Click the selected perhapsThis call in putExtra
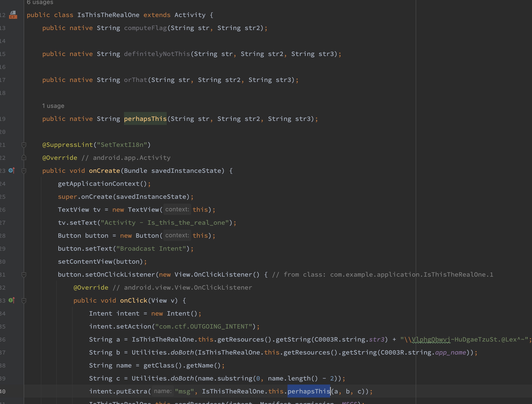This screenshot has width=532, height=404. [309, 391]
